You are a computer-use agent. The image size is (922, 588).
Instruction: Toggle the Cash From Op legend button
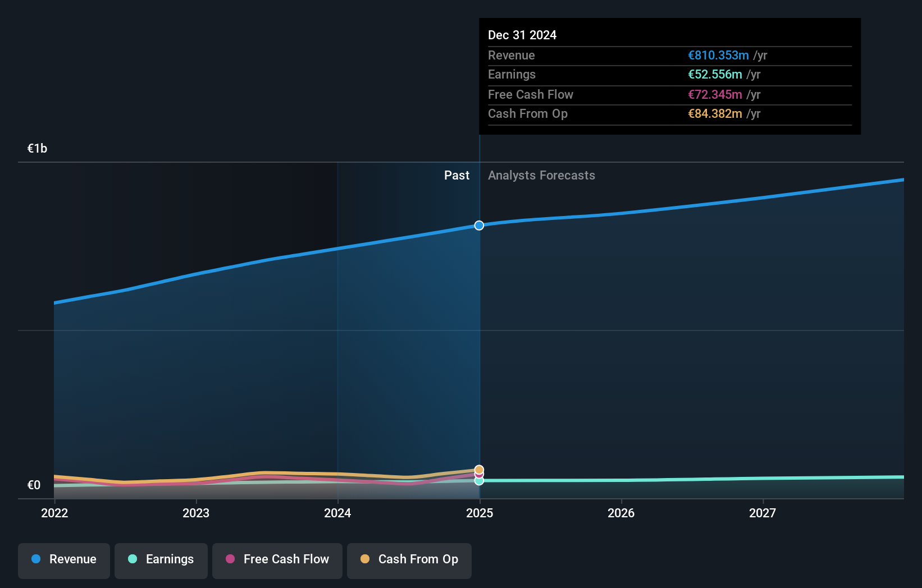[x=409, y=560]
